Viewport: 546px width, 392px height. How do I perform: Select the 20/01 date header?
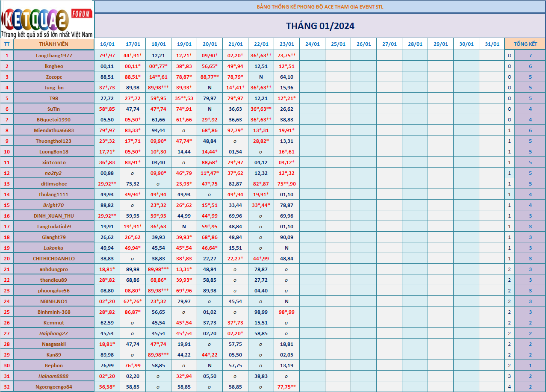[210, 44]
